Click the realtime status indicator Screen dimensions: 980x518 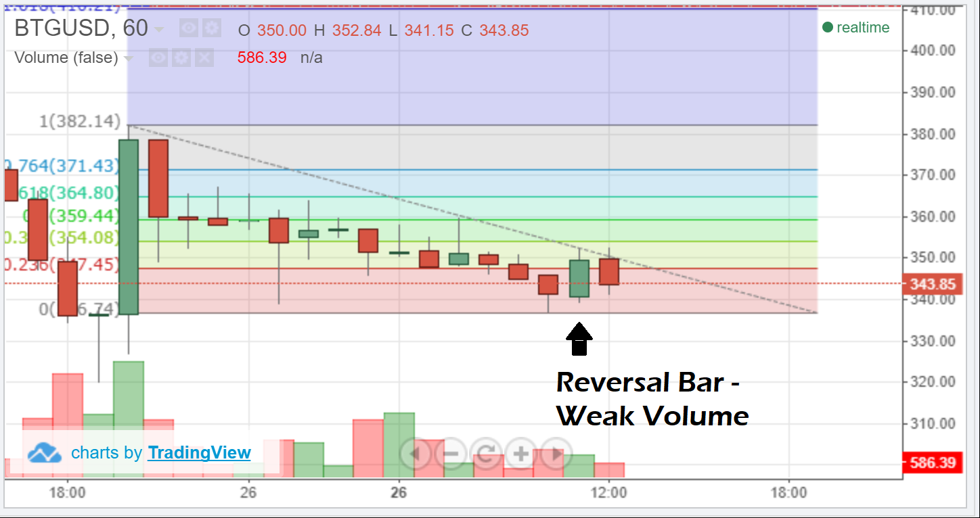855,28
